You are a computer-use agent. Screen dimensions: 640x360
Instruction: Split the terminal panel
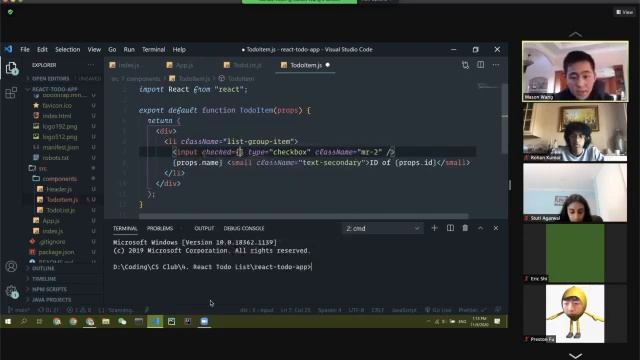(450, 228)
